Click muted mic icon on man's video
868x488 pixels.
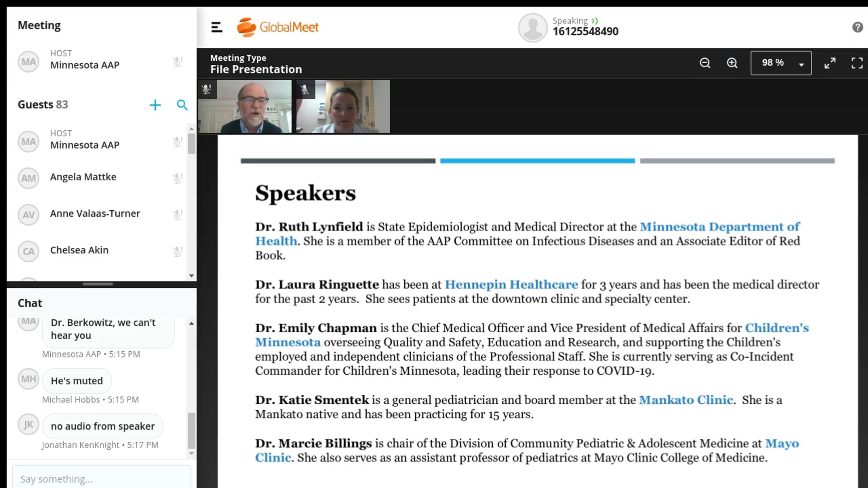[x=207, y=89]
